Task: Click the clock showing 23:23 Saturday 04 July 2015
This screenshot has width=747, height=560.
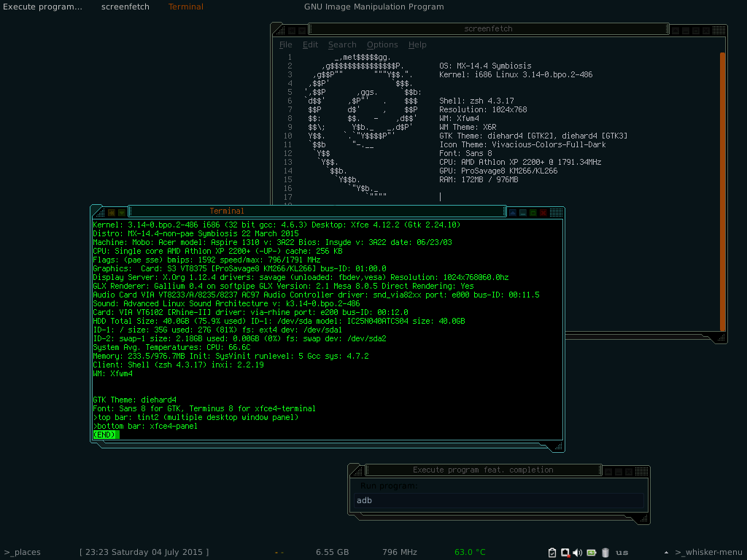Action: 144,553
